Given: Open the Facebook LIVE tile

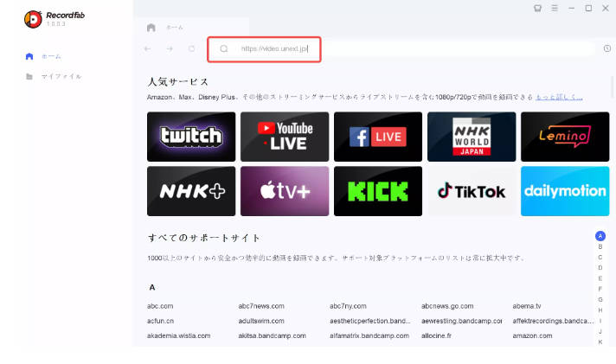Looking at the screenshot, I should click(x=378, y=137).
